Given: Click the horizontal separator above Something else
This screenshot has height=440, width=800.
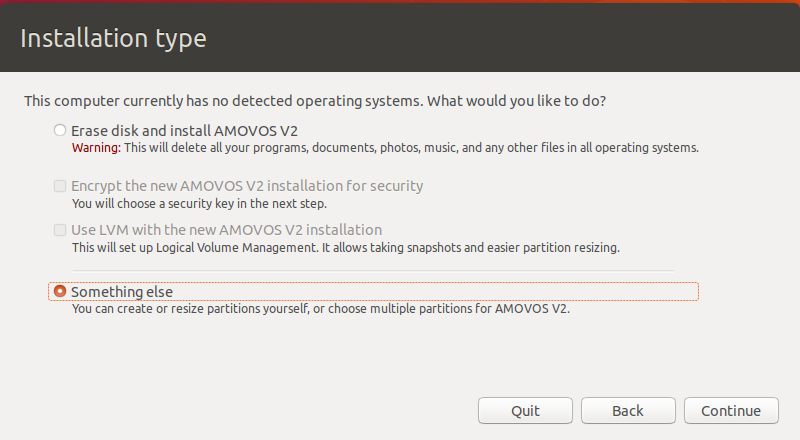Looking at the screenshot, I should 373,271.
